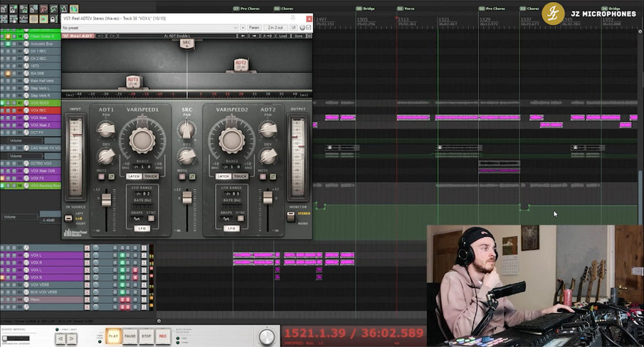
Task: Open the Varispeed2 LFO shape selector
Action: [226, 218]
